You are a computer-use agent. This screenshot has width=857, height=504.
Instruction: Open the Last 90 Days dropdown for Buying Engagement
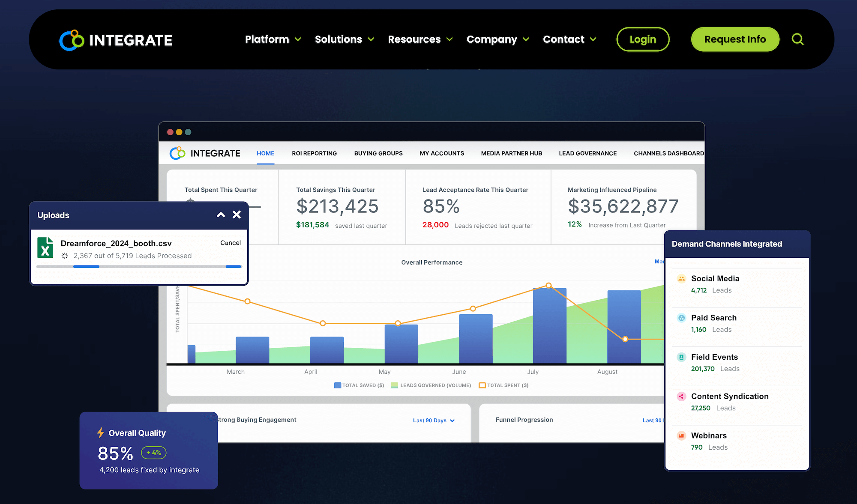pyautogui.click(x=434, y=420)
